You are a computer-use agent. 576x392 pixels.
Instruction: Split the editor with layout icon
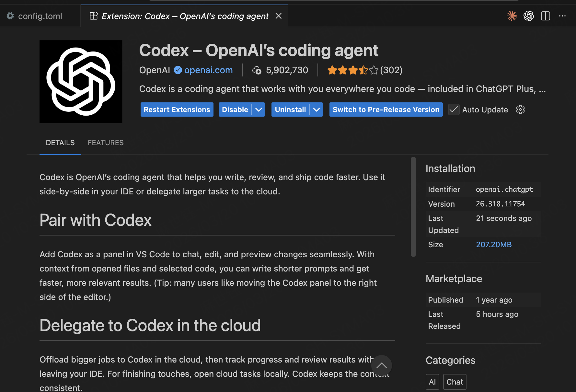pyautogui.click(x=546, y=16)
